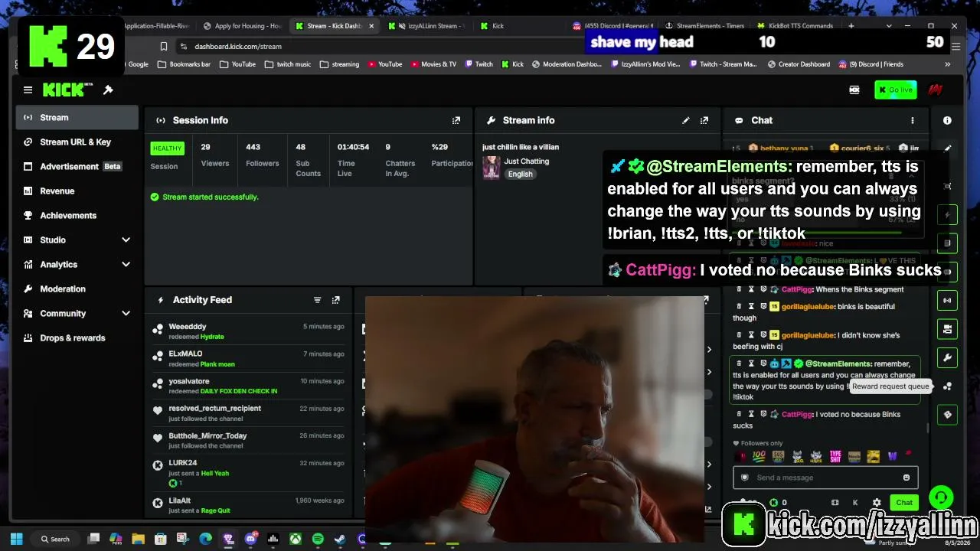Click the Weeedddy redeemed Hydrate row
Viewport: 980px width, 551px height.
(x=249, y=331)
